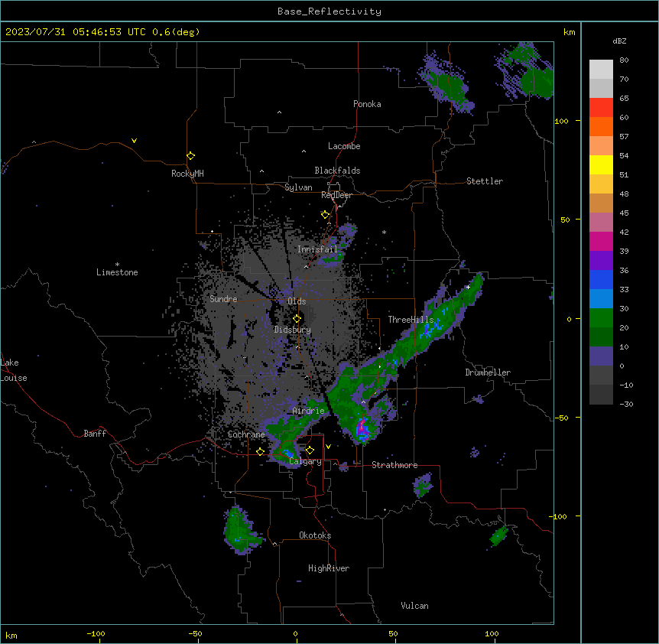Select the Lake Louise label
Image resolution: width=659 pixels, height=644 pixels.
click(14, 370)
